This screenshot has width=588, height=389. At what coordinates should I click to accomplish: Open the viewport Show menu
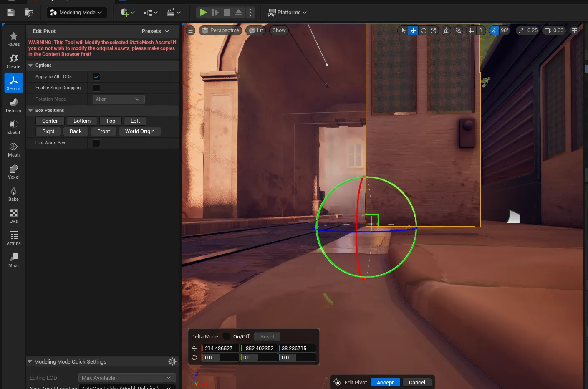279,30
